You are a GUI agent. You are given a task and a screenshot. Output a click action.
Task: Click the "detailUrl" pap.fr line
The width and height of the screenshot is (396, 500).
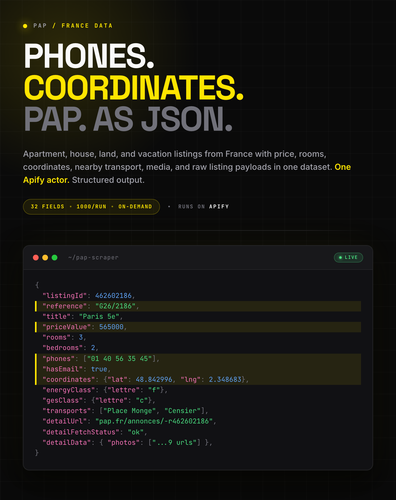point(129,421)
